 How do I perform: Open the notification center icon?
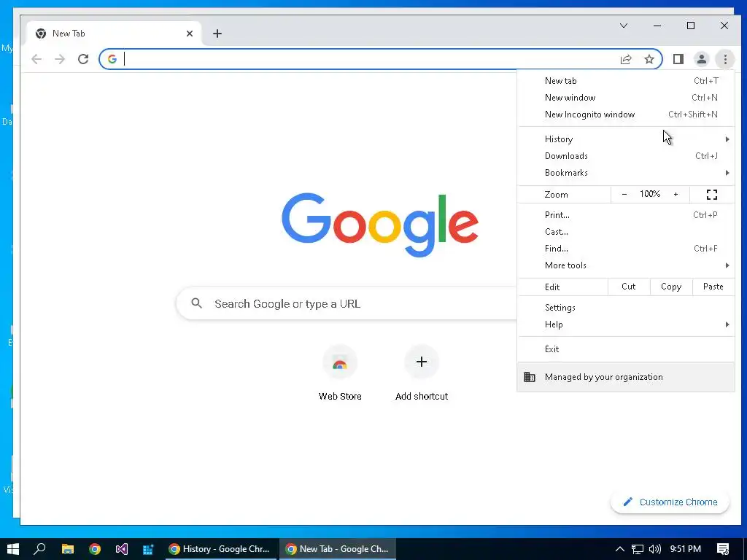[723, 549]
